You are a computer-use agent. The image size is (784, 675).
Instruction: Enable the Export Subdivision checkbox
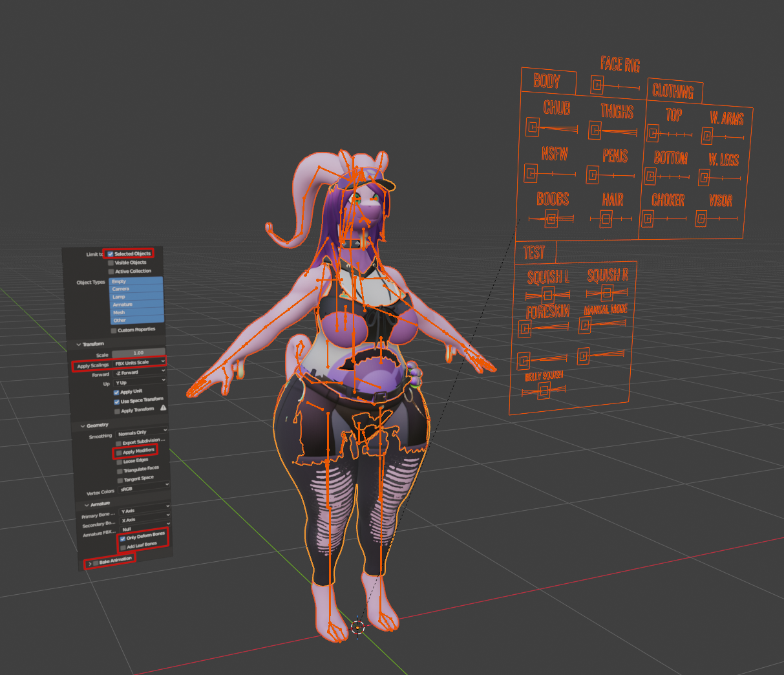point(118,444)
